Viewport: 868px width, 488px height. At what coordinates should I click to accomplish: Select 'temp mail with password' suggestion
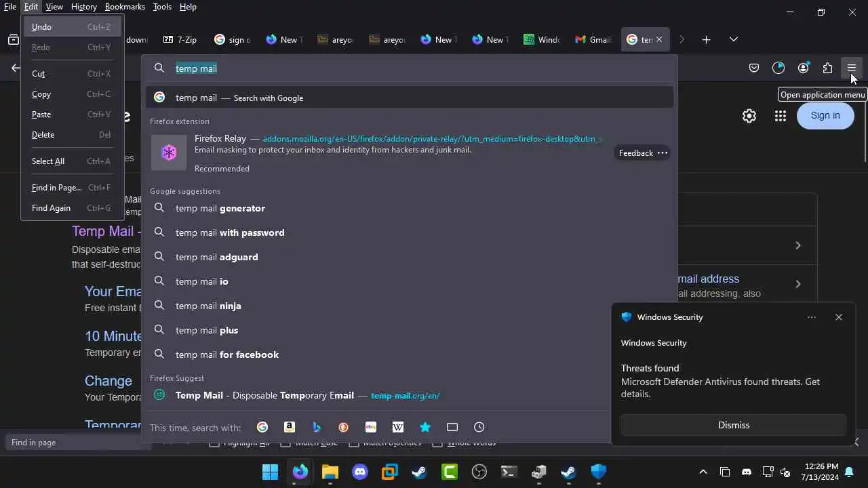(x=409, y=232)
